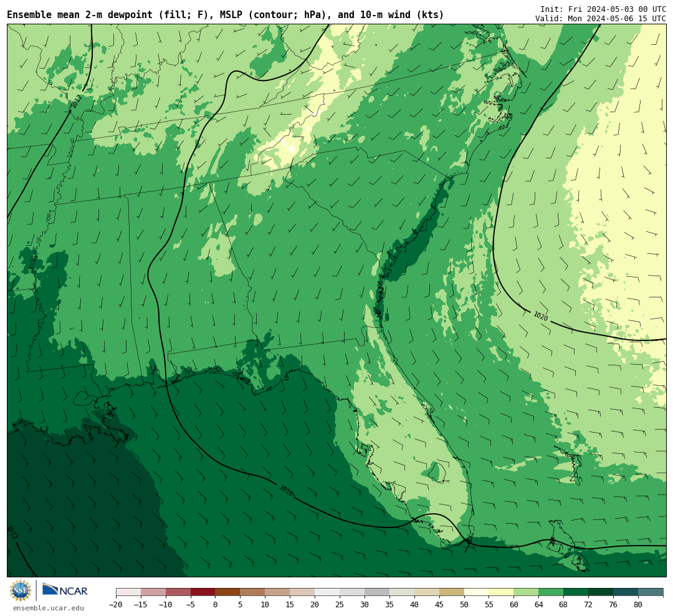Click the 1016 contour label
This screenshot has width=673, height=616.
[286, 491]
